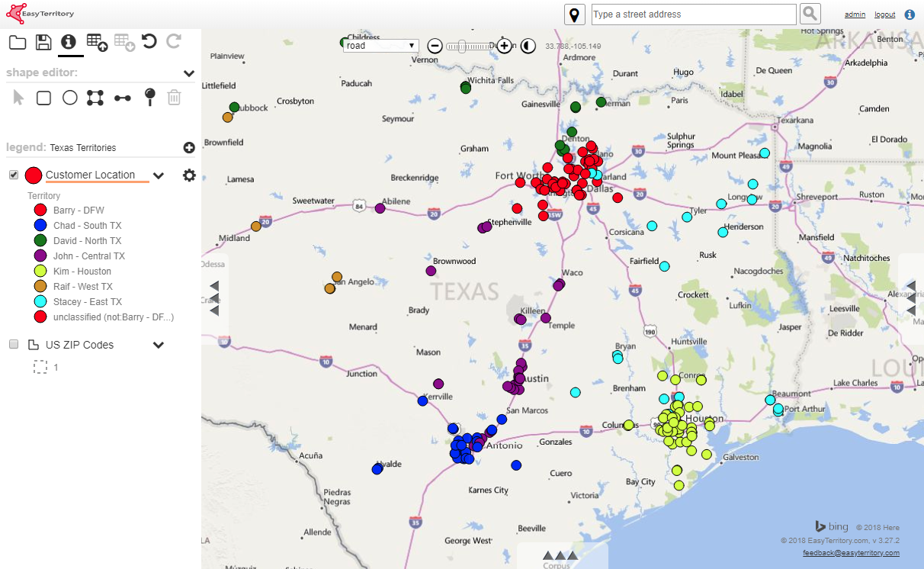Toggle the map contrast half-circle button
The image size is (924, 569).
pos(528,47)
